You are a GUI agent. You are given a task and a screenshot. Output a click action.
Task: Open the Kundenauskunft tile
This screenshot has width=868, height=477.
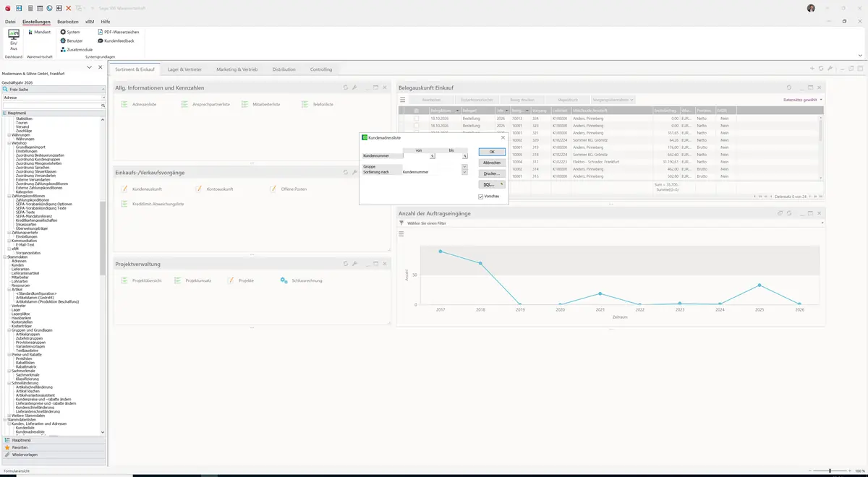pyautogui.click(x=140, y=189)
